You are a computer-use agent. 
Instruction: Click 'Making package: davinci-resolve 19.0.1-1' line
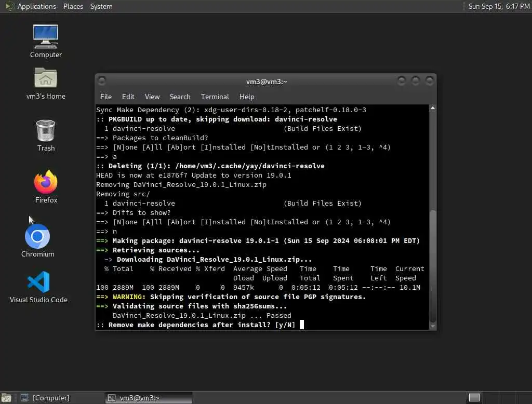[x=258, y=241]
